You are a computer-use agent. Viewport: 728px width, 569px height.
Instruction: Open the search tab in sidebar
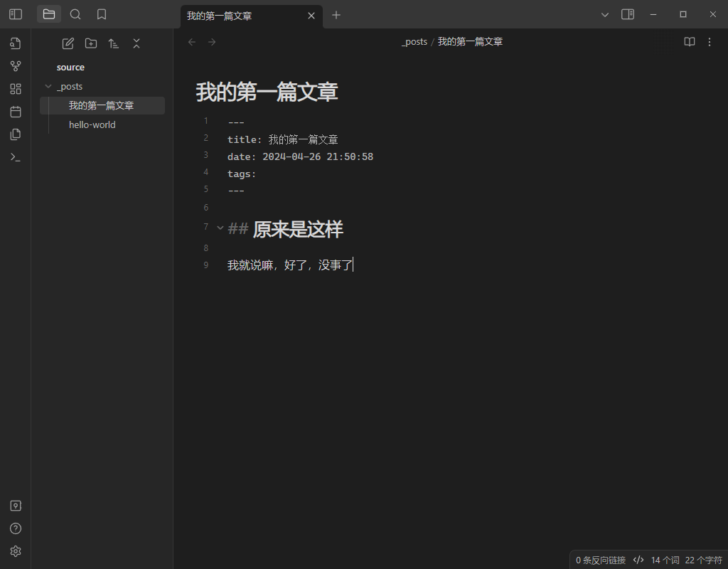75,14
